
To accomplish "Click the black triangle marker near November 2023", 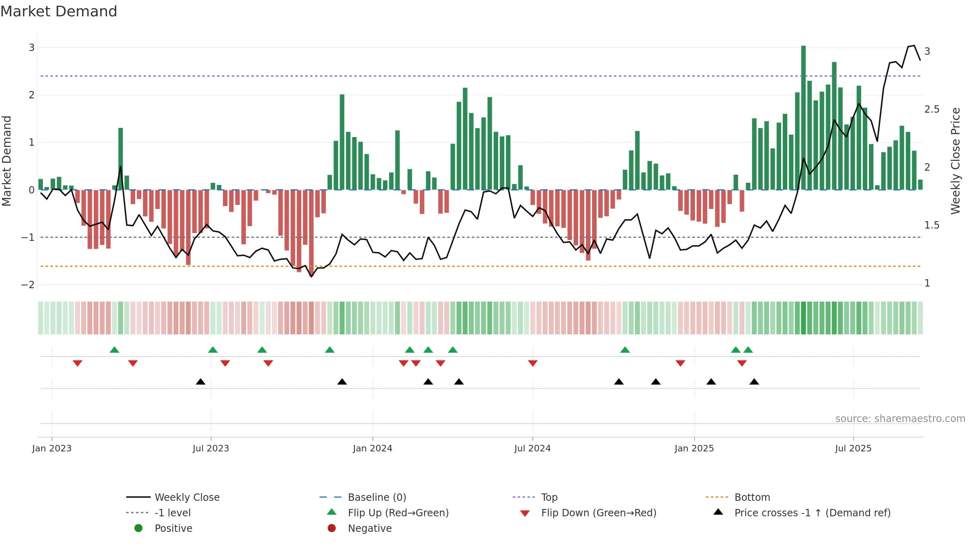I will click(342, 382).
